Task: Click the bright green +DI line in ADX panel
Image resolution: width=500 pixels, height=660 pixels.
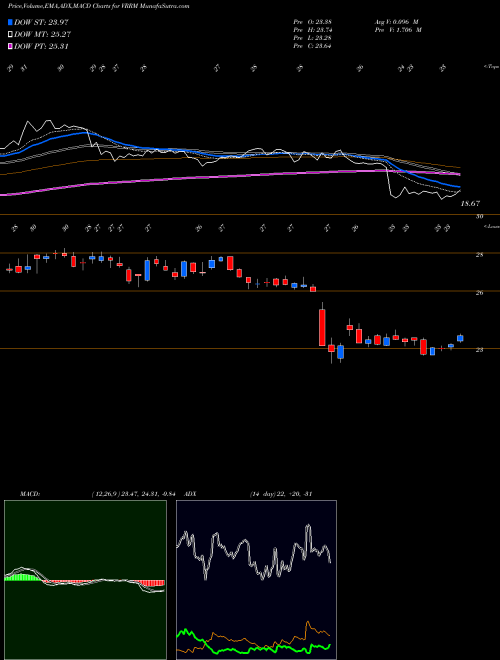Action: coord(253,648)
